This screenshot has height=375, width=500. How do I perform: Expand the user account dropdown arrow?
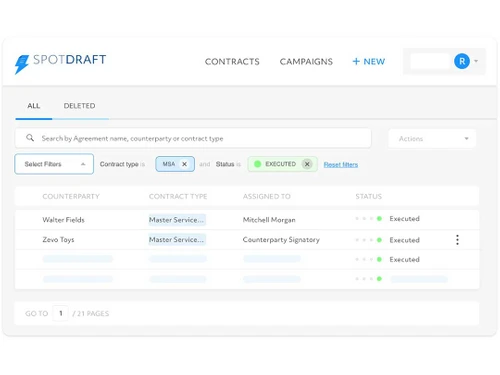(476, 61)
